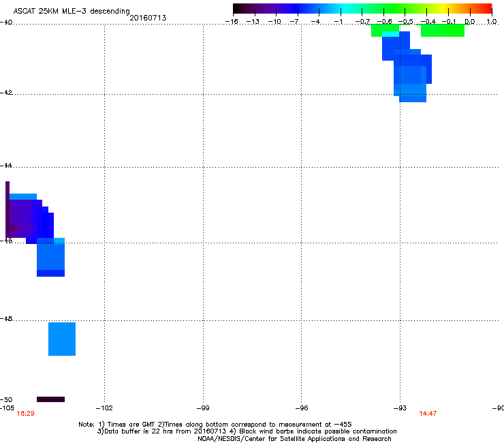Click the latitude label -42
The image size is (504, 443).
pyautogui.click(x=6, y=92)
